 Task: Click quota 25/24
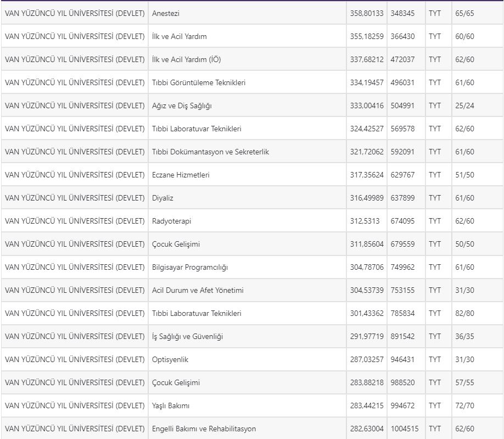(464, 106)
